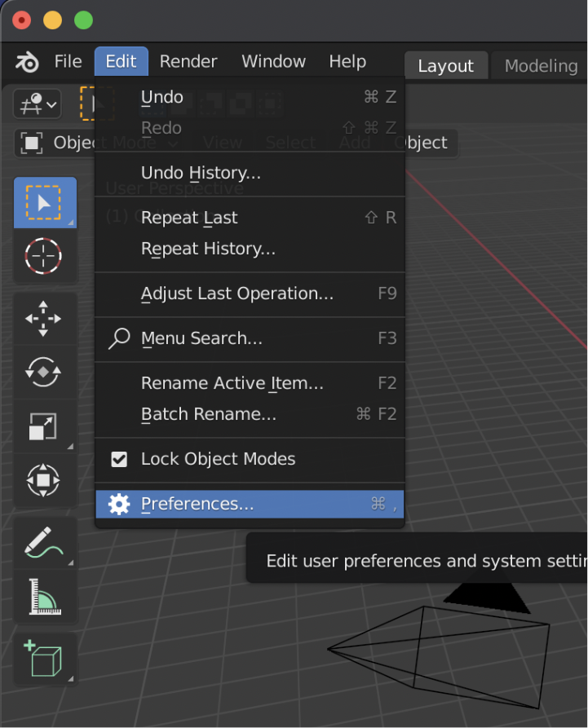Screen dimensions: 588x728
Task: Choose Batch Rename from the menu
Action: click(x=250, y=414)
